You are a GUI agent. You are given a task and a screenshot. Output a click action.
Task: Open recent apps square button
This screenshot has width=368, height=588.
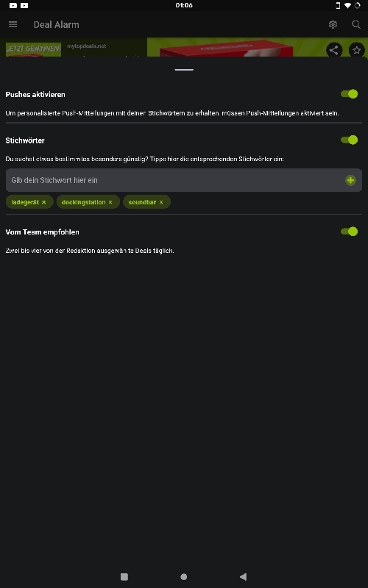pos(124,577)
